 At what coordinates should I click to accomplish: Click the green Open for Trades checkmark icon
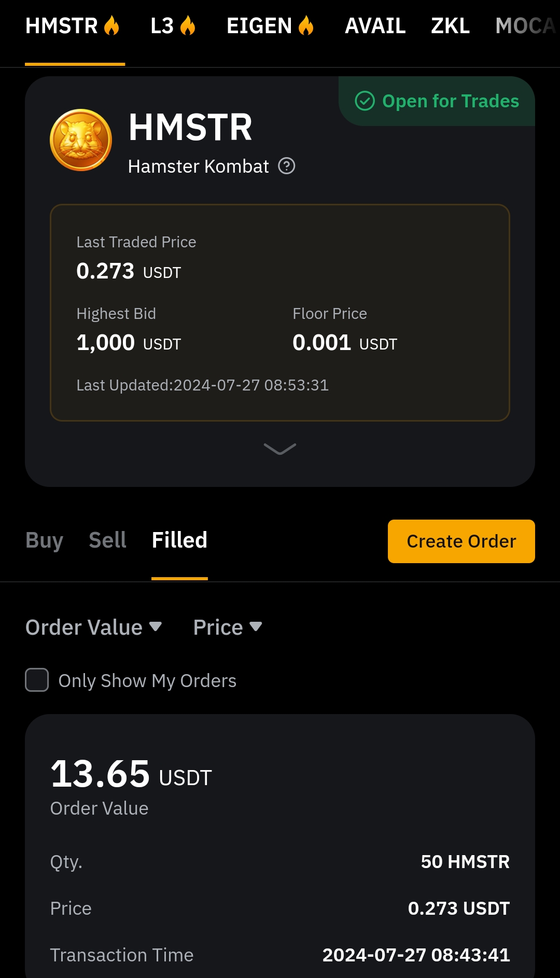point(365,101)
